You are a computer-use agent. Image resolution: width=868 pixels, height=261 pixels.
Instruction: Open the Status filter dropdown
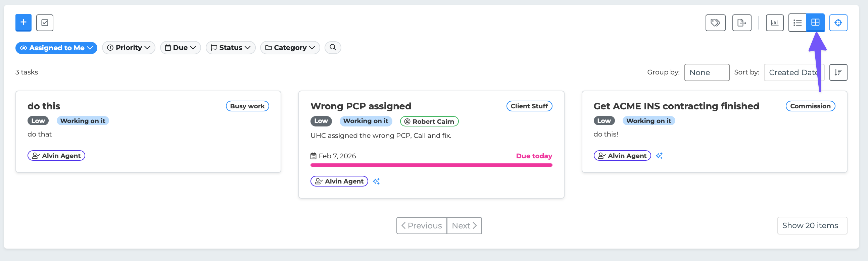(231, 48)
